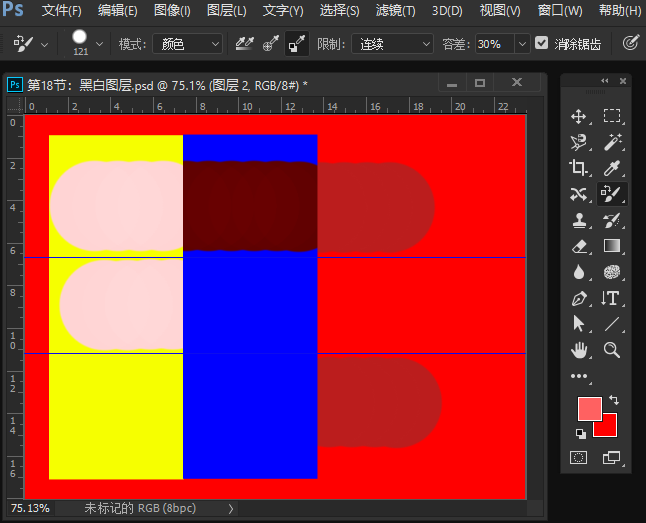Select the Path Selection tool
Image resolution: width=646 pixels, height=523 pixels.
click(579, 324)
